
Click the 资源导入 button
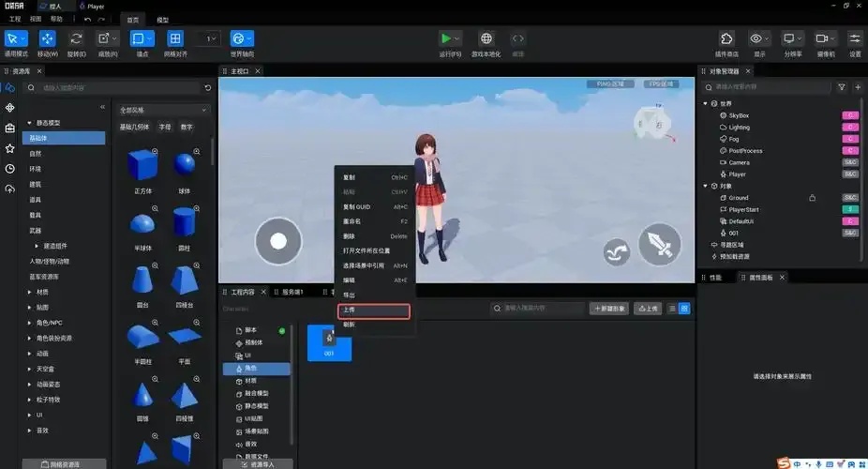click(x=258, y=464)
